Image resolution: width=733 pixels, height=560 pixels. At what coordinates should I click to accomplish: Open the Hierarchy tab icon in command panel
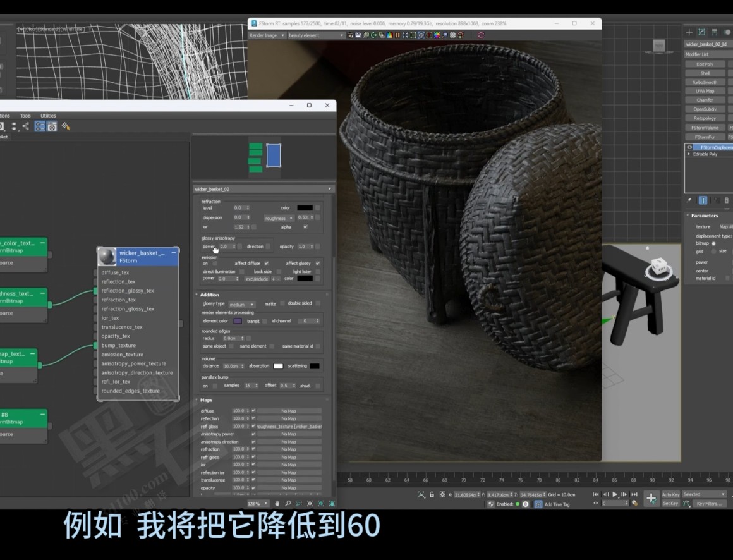714,32
